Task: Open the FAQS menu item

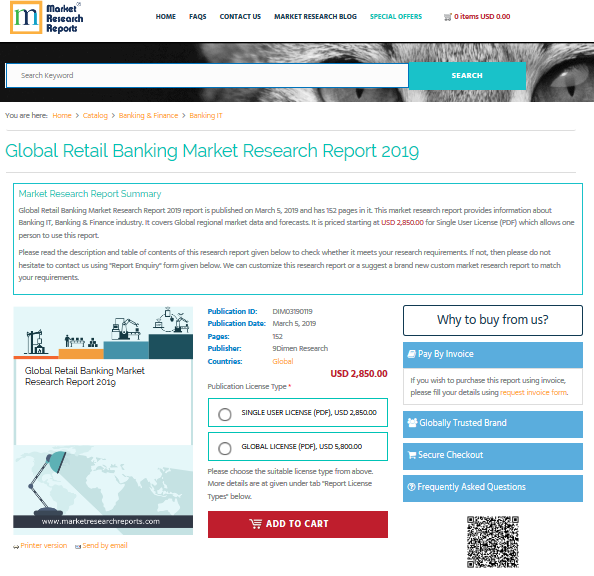Action: 198,17
